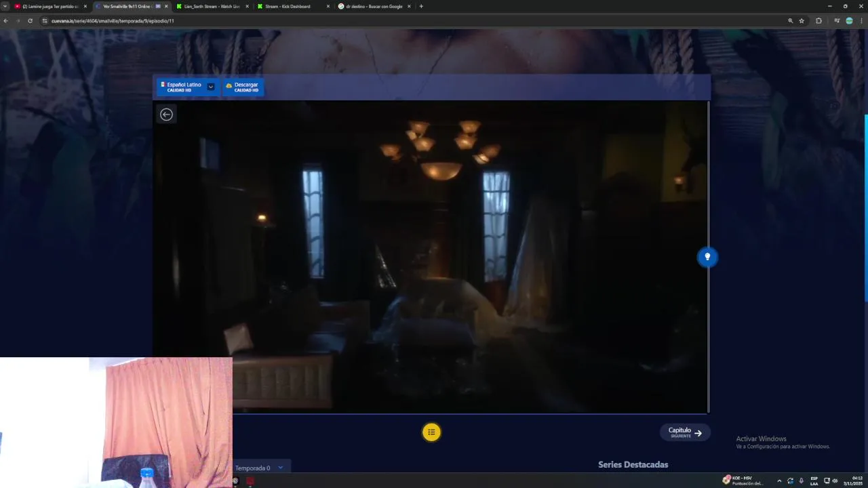Screen dimensions: 868x488
Task: Click the zoom magnifier icon in address bar
Action: [790, 21]
